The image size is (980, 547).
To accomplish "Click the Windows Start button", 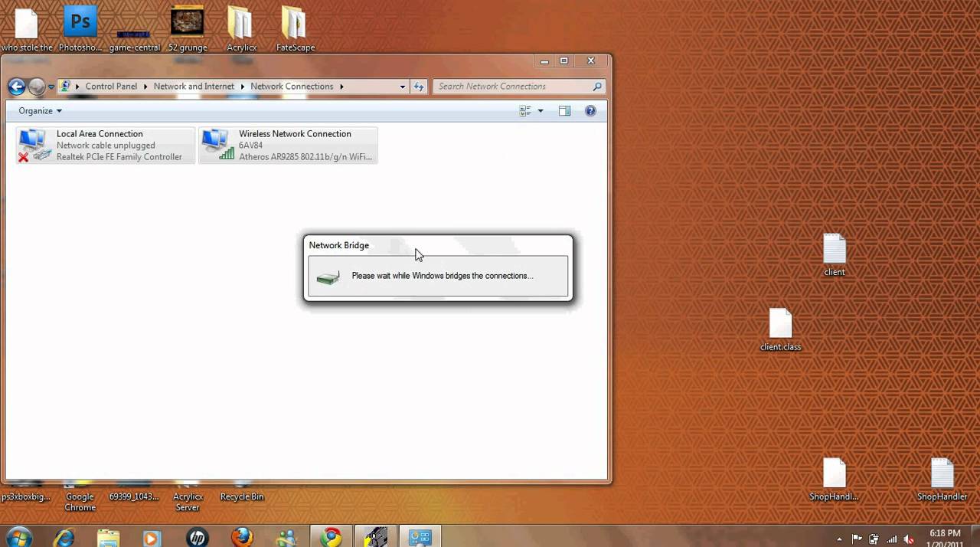I will [x=19, y=537].
